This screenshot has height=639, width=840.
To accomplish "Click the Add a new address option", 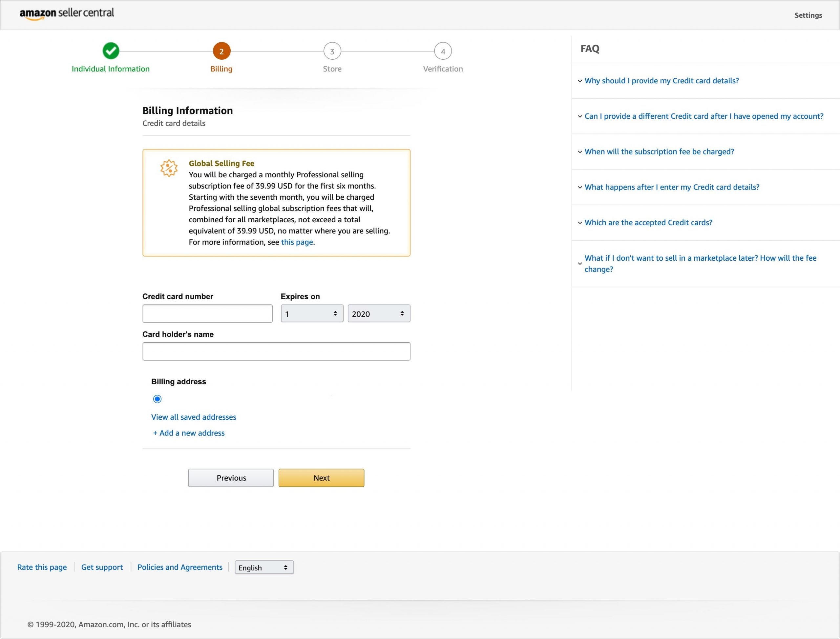I will [188, 432].
